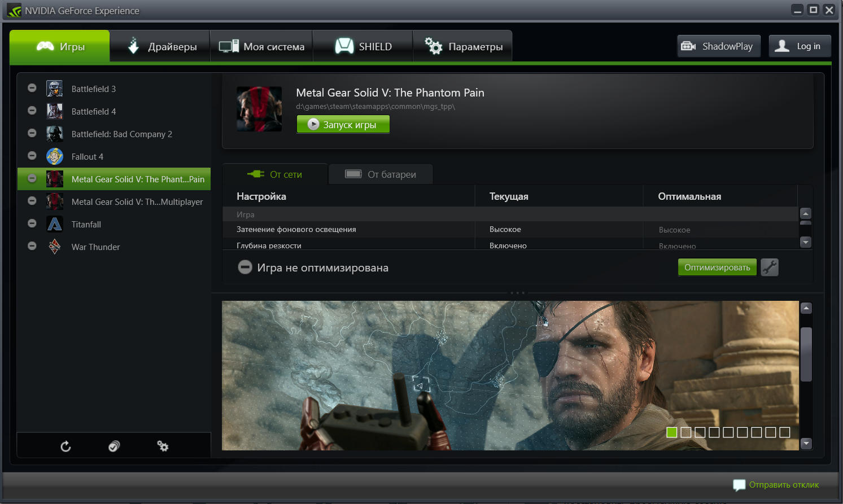Select Battlefield: Bad Company 2
The height and width of the screenshot is (504, 843).
(x=114, y=134)
